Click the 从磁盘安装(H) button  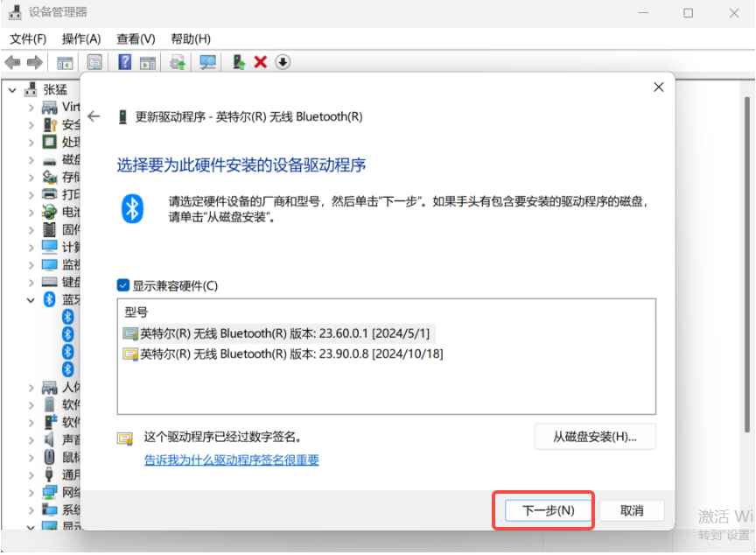coord(594,437)
